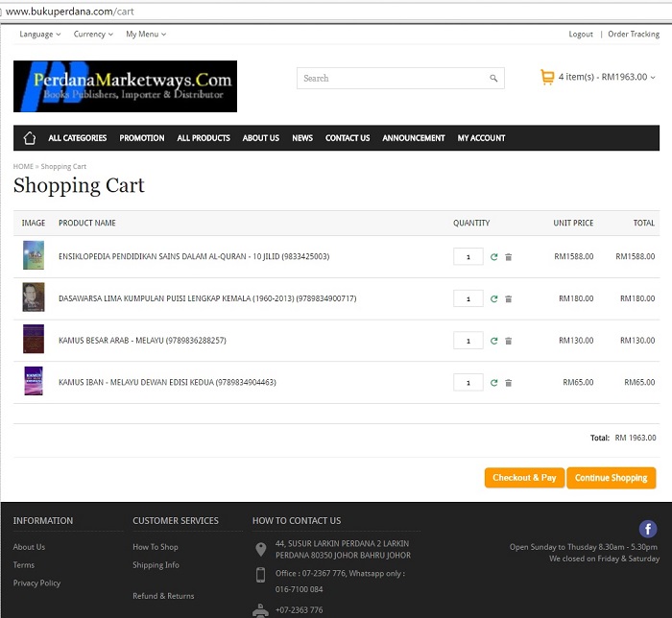This screenshot has height=618, width=672.
Task: Open the Ensiklopedia Pendidikan Sains product link
Action: coord(194,256)
